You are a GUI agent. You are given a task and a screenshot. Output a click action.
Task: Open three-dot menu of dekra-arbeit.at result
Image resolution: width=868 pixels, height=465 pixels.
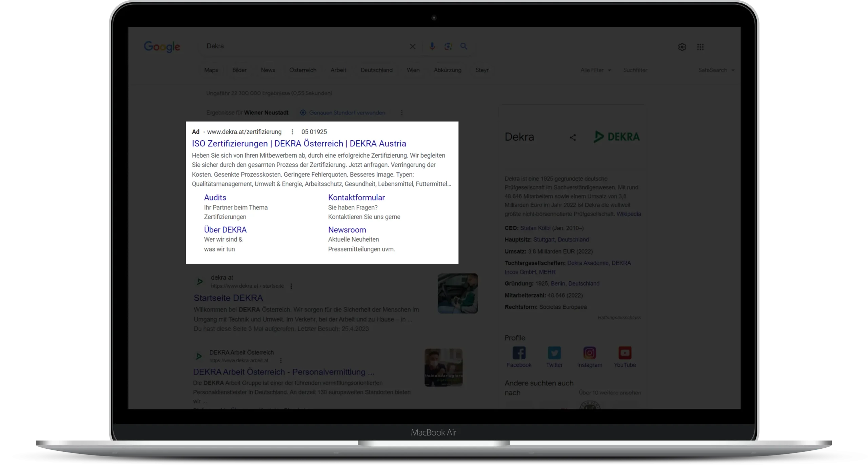(280, 361)
